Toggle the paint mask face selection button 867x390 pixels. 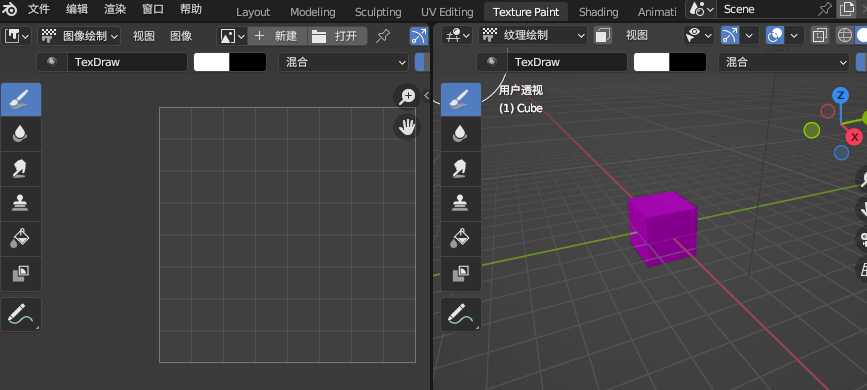pos(603,36)
